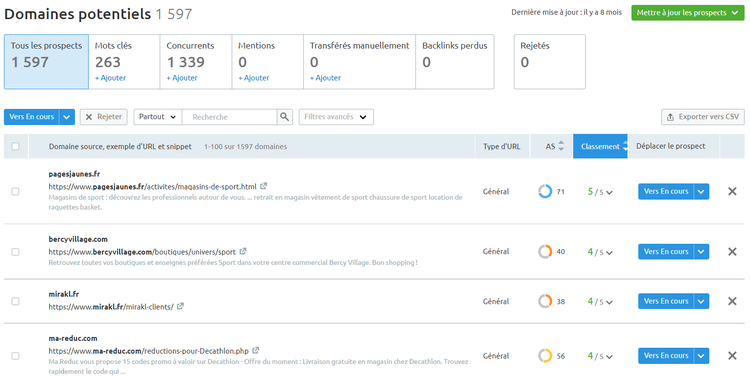
Task: Open move options arrow for mirakl.fr
Action: [701, 301]
